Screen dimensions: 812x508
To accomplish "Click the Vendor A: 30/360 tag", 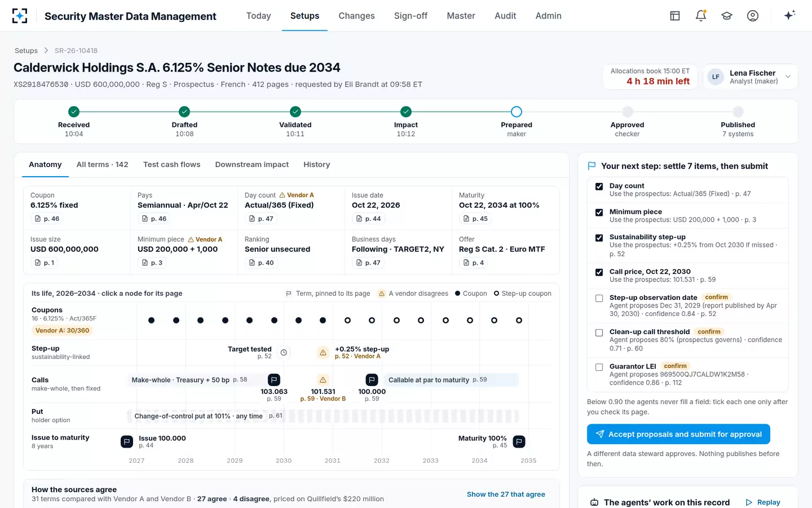I will coord(62,331).
